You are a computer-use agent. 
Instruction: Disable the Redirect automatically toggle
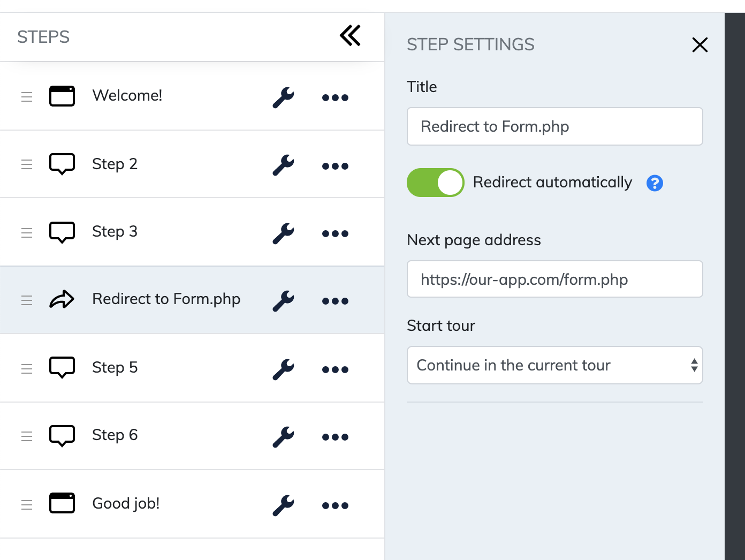coord(435,183)
